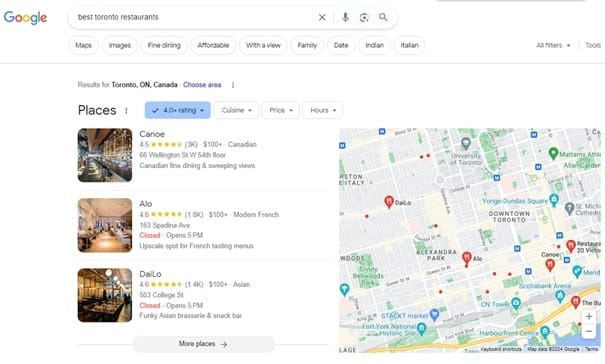605x364 pixels.
Task: Click the Canoe map pin
Action: pyautogui.click(x=550, y=265)
